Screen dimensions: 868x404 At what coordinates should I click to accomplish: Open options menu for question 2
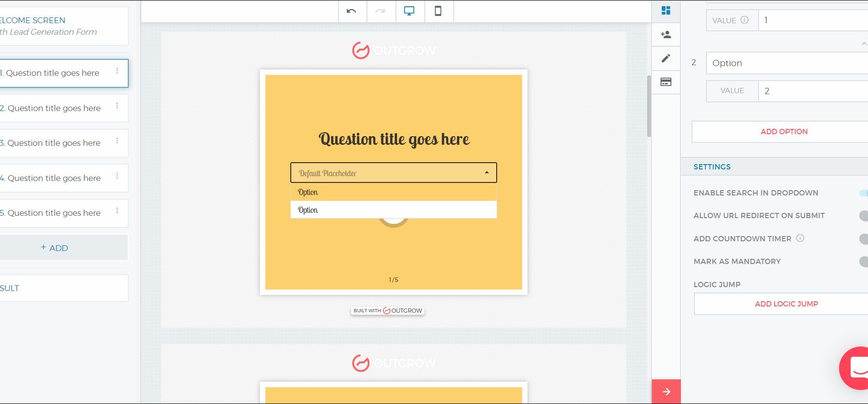point(117,106)
